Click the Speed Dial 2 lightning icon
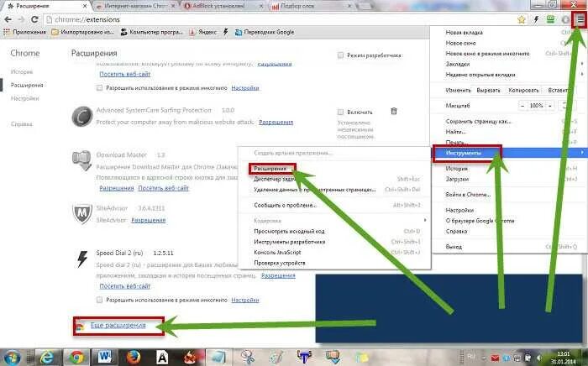588x366 pixels. (x=82, y=259)
